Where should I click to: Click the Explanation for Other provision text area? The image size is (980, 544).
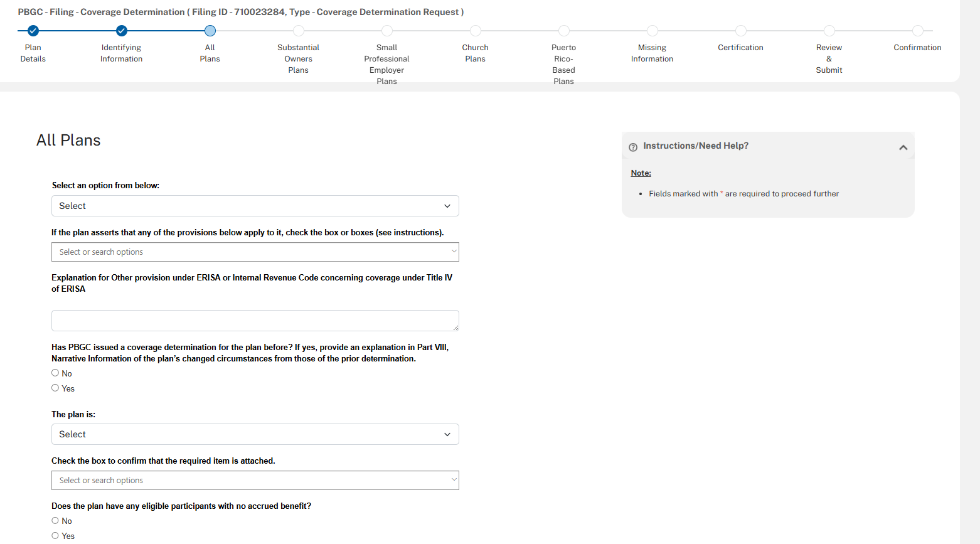(x=255, y=321)
